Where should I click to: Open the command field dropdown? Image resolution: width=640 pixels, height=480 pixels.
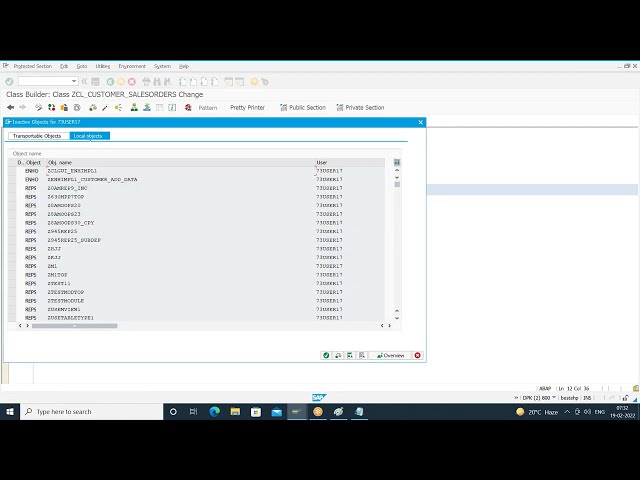click(73, 81)
